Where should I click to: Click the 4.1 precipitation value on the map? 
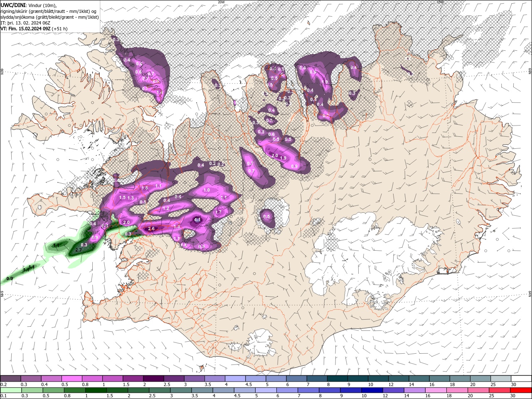[198, 219]
